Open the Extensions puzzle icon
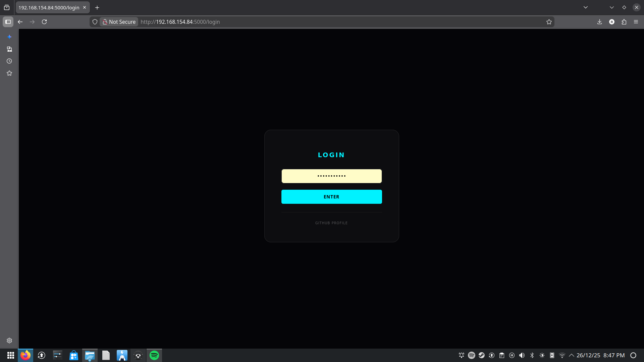 point(624,22)
